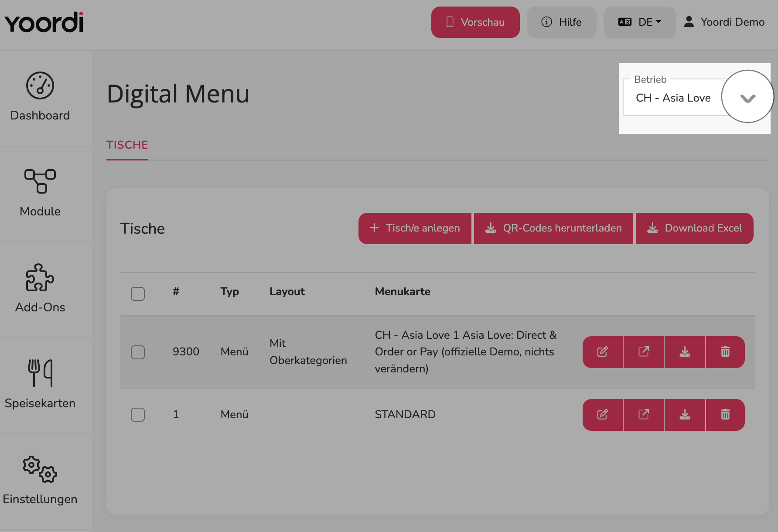Click the table number 9300 cell
Image resolution: width=778 pixels, height=532 pixels.
pos(186,351)
